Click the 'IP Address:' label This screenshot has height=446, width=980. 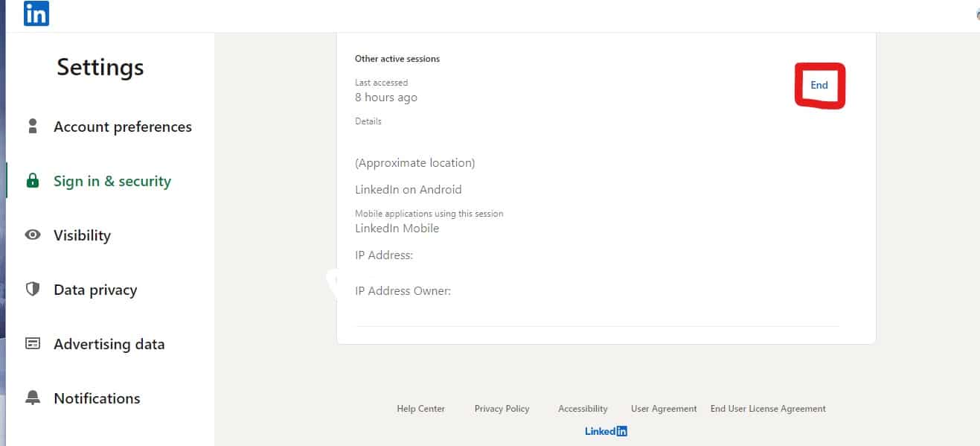(384, 255)
